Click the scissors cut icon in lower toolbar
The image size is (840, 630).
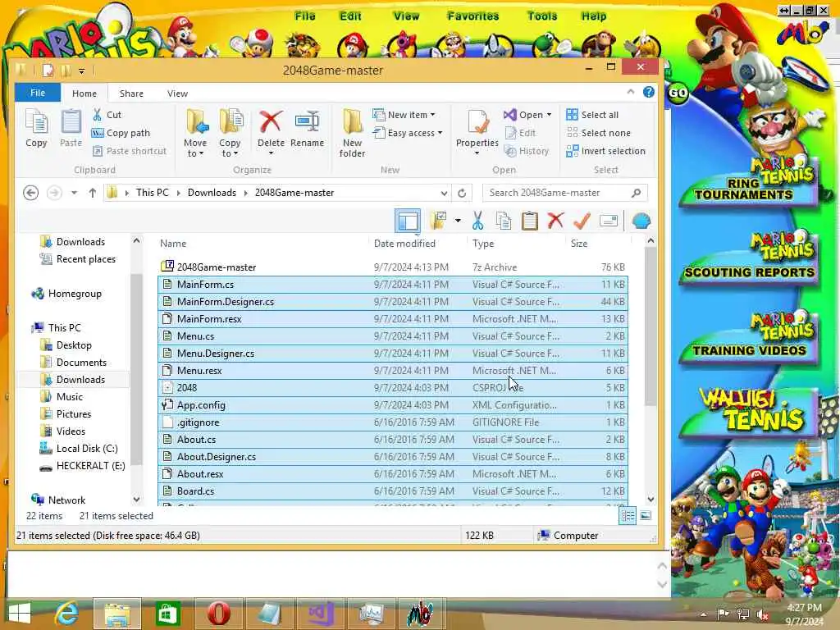477,221
